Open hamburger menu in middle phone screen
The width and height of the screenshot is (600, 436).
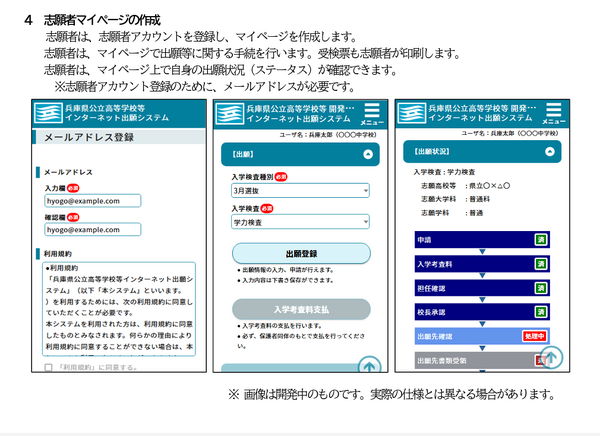tap(371, 113)
